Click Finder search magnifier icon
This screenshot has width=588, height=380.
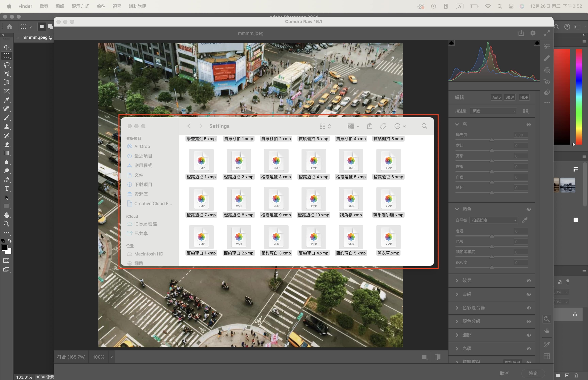(x=424, y=126)
